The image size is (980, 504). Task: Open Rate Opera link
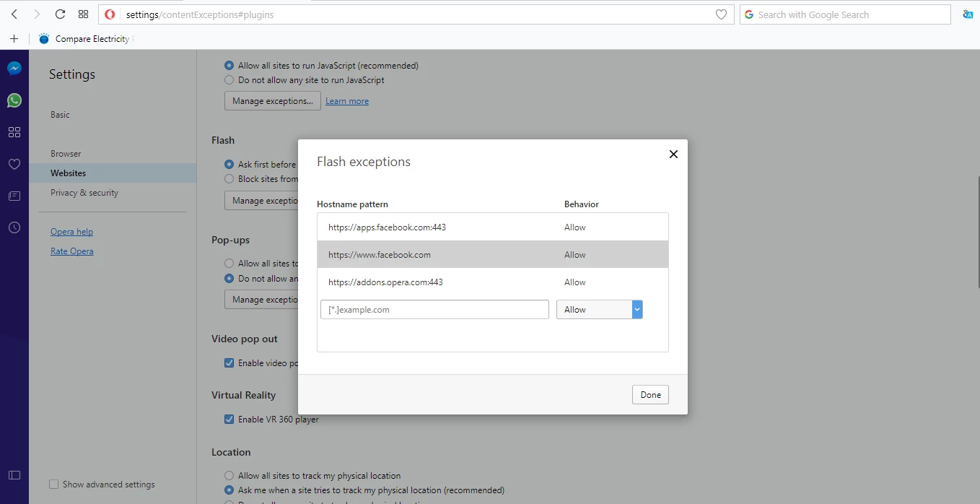(71, 251)
